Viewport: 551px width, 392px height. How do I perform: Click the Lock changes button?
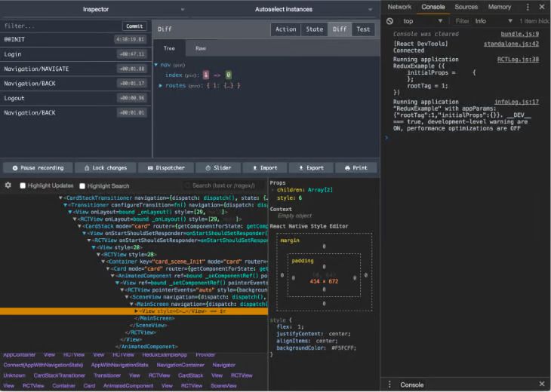click(106, 168)
